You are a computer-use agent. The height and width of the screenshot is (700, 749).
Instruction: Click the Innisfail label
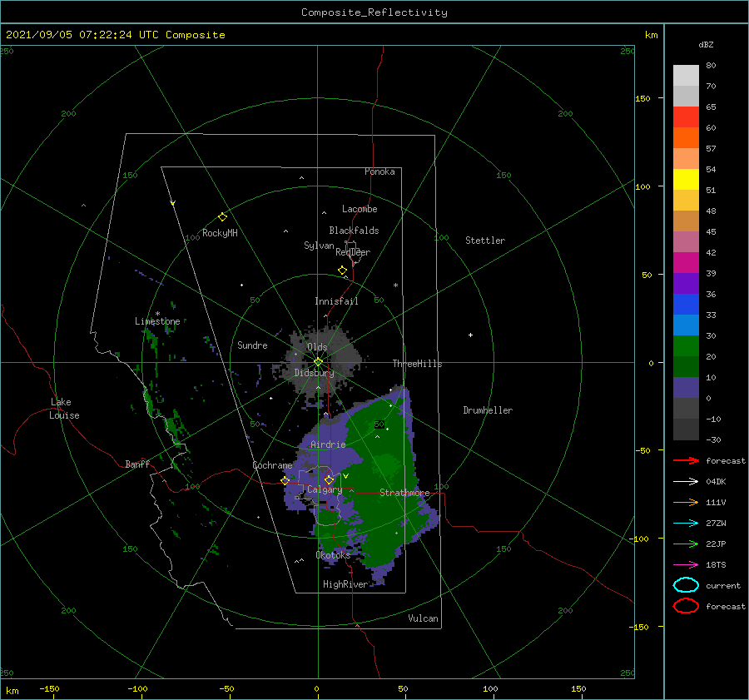click(336, 301)
